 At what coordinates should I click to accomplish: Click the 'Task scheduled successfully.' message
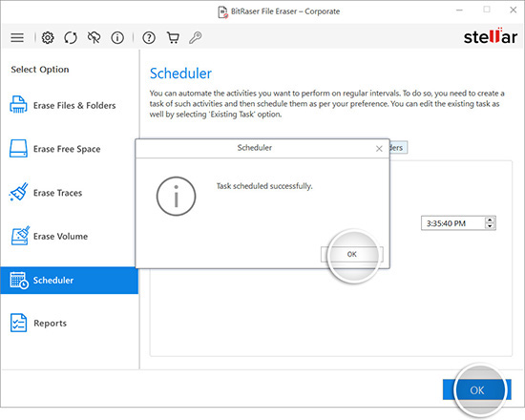point(264,186)
